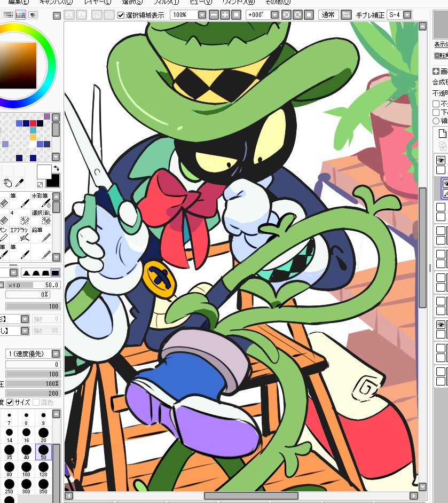Select brush size 9 preset
This screenshot has width=448, height=503.
coord(43,418)
